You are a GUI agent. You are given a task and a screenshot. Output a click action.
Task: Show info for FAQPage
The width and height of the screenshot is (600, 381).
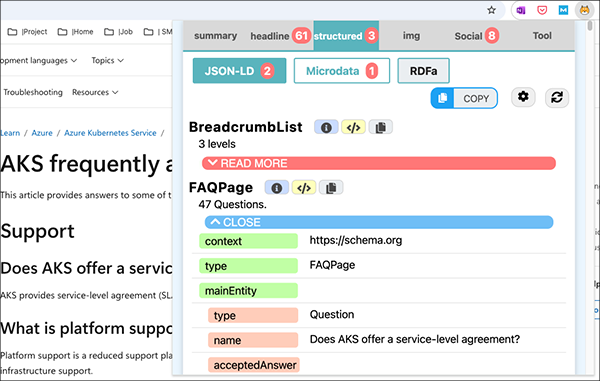[277, 188]
